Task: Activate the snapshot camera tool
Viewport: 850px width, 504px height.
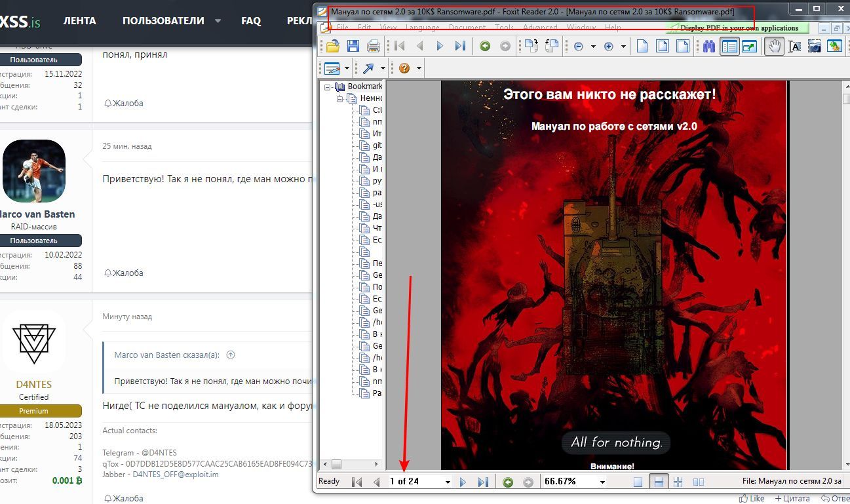Action: point(814,47)
